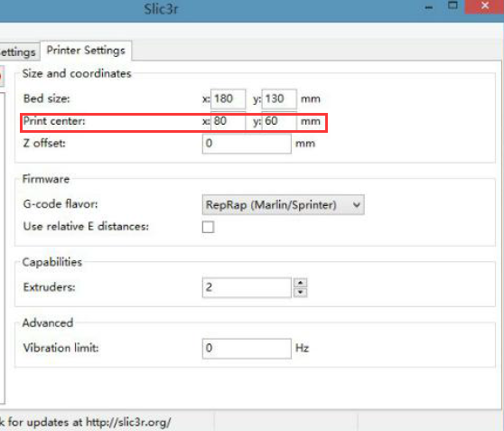Click the Extruders number field
Viewport: 504px width, 431px height.
[x=247, y=287]
